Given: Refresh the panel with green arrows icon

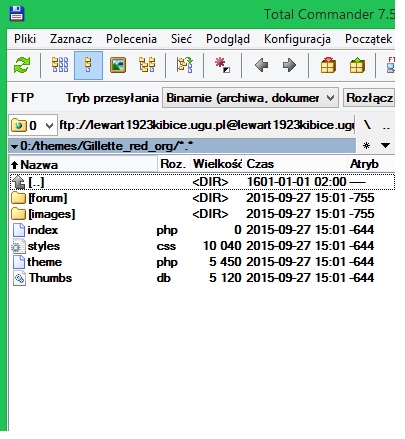Looking at the screenshot, I should pos(22,65).
